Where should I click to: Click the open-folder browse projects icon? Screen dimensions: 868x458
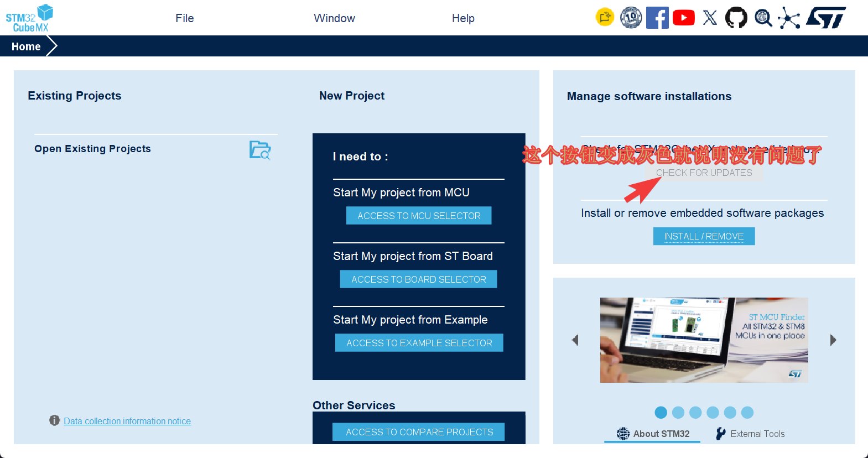point(260,150)
